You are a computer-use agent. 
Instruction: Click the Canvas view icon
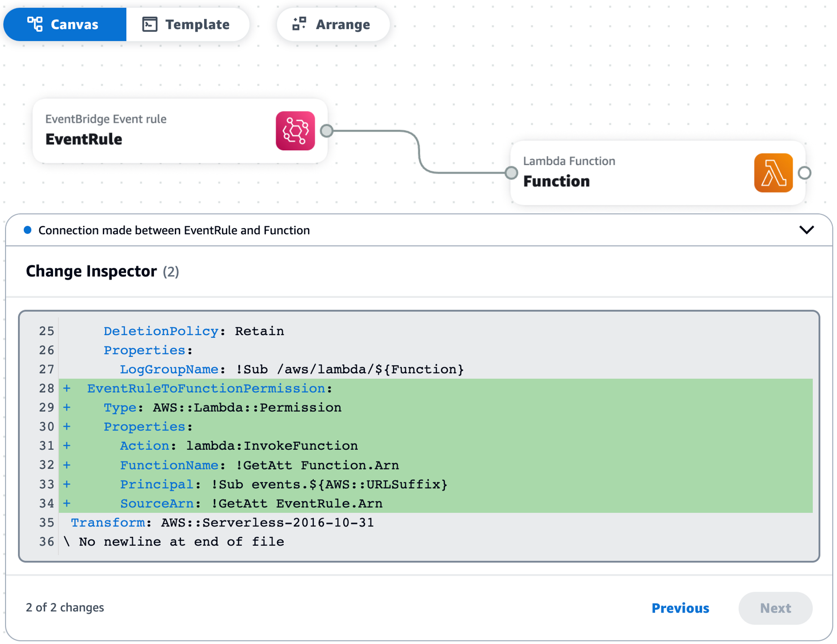35,24
